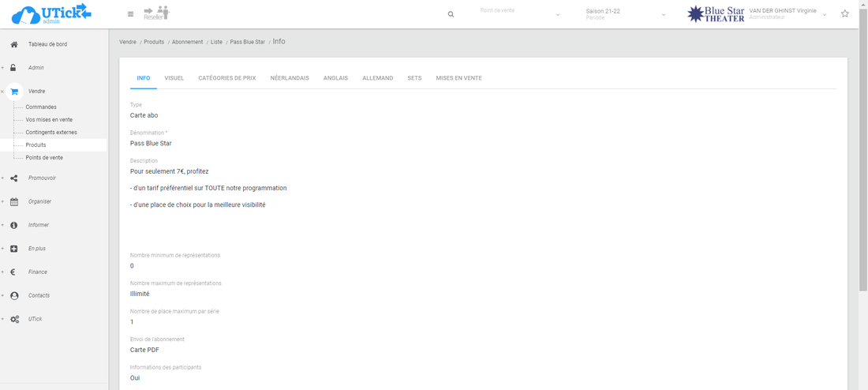Click the Organiser calendar icon
Viewport: 868px width, 390px height.
pos(14,201)
